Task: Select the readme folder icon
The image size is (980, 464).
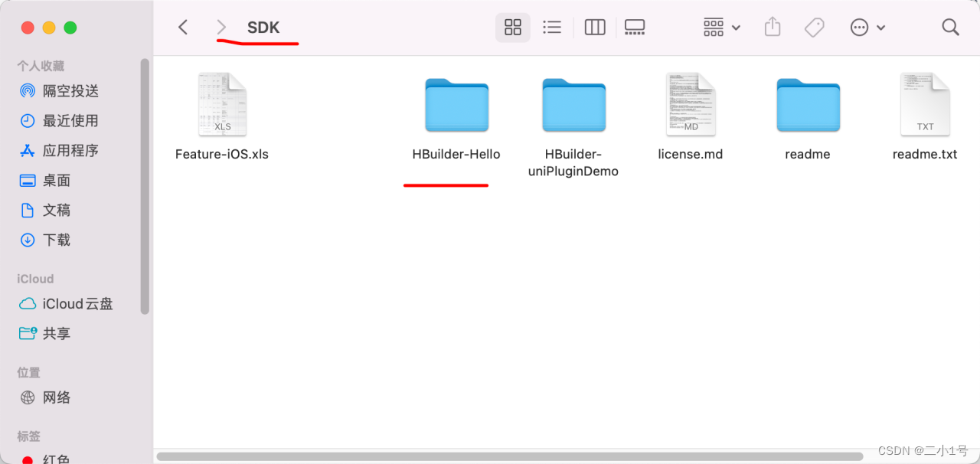Action: (808, 105)
